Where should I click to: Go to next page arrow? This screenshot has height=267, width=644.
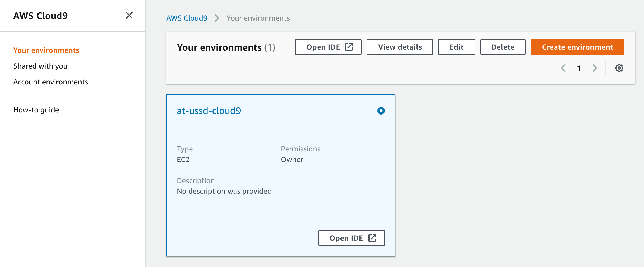pos(594,68)
